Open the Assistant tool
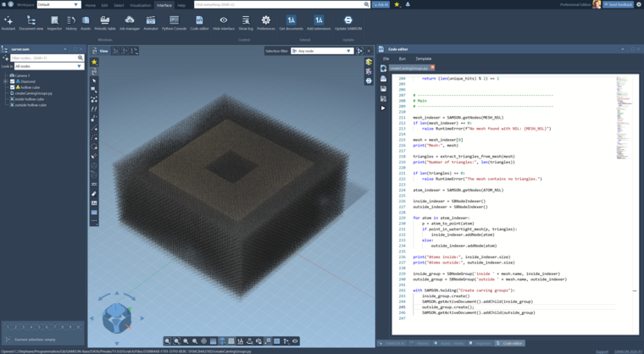 click(8, 22)
